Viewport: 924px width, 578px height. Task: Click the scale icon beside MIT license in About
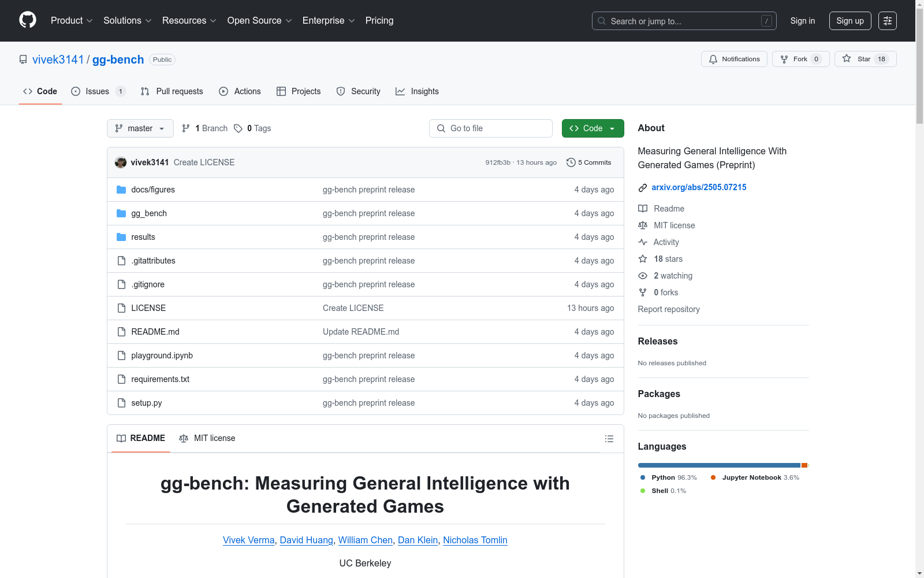[x=643, y=225]
